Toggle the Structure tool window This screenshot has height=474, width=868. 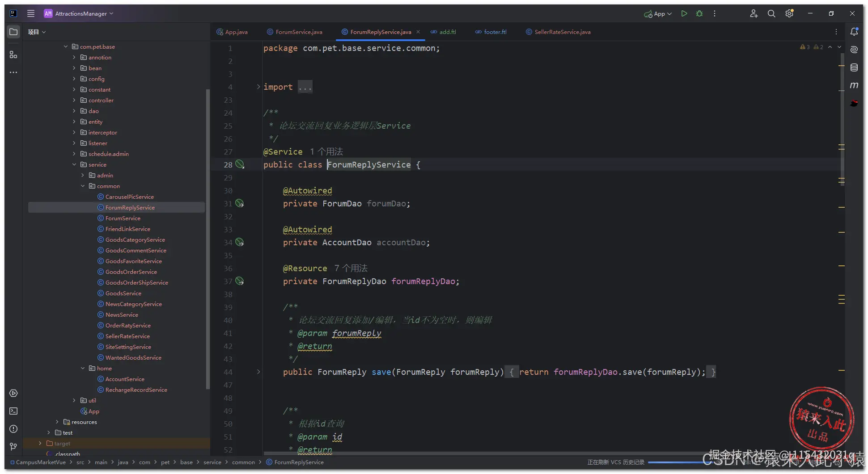click(x=13, y=55)
